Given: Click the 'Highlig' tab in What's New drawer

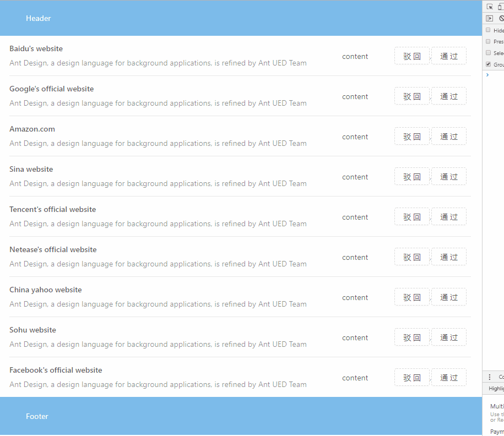Looking at the screenshot, I should tap(496, 389).
